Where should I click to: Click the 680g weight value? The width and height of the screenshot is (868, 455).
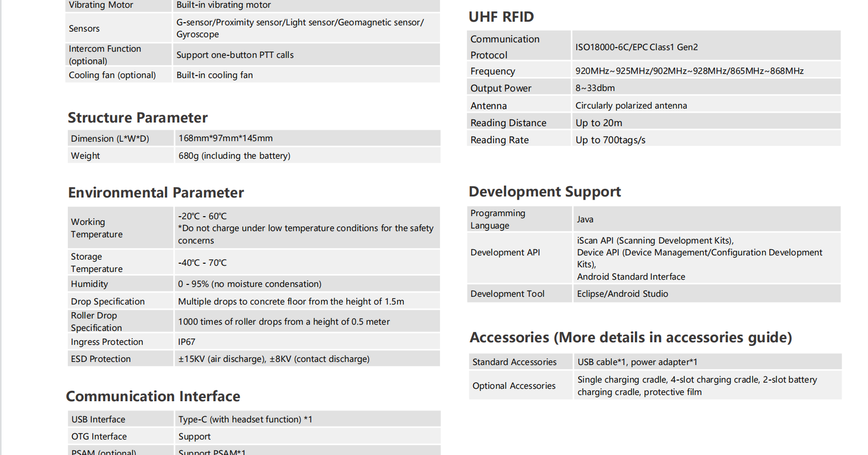pos(234,156)
